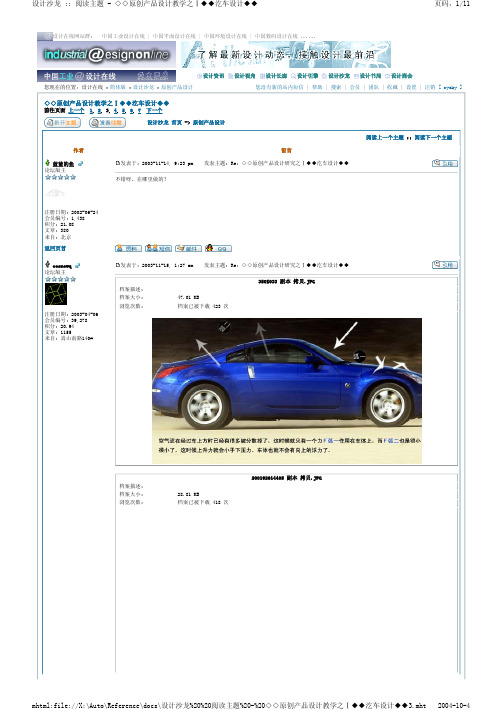Send a private message via message icon
Image resolution: width=503 pixels, height=711 pixels.
(x=158, y=248)
